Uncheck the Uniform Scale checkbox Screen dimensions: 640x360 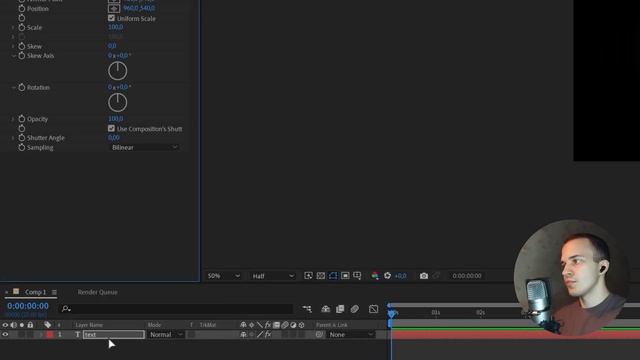coord(111,18)
